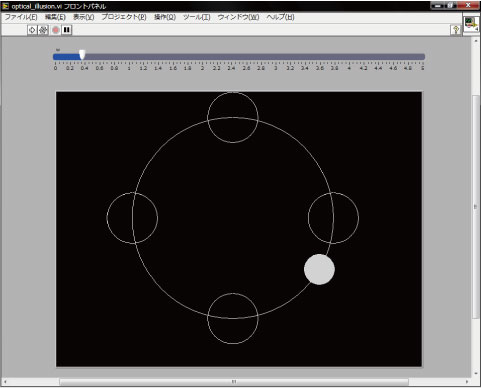Image resolution: width=482 pixels, height=388 pixels.
Task: Open the 表示(V) menu
Action: pyautogui.click(x=83, y=17)
